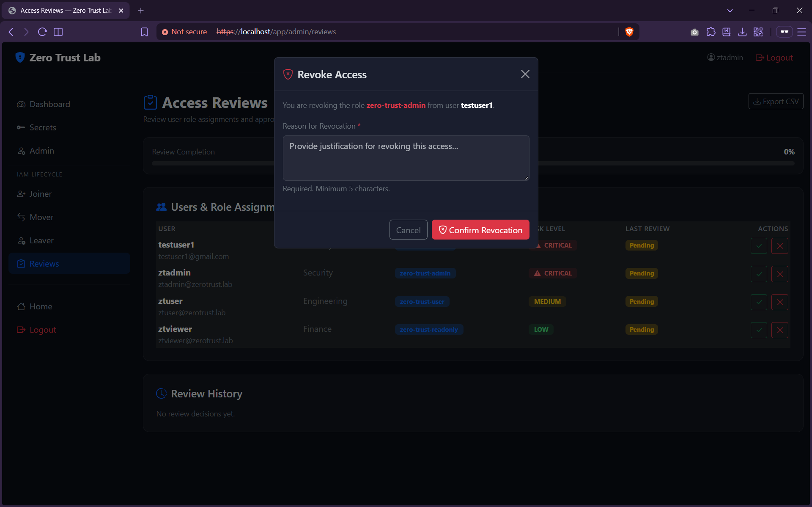Viewport: 812px width, 507px height.
Task: Toggle browser sidebar panel
Action: (x=58, y=32)
